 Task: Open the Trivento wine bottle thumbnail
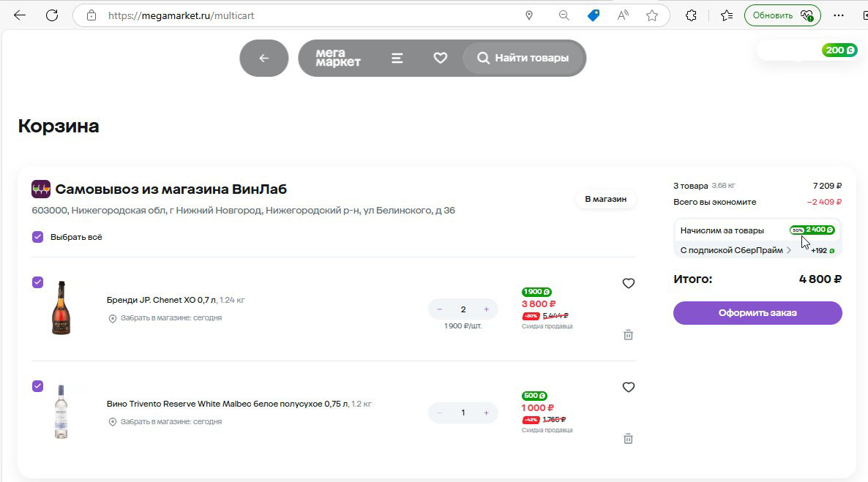pyautogui.click(x=61, y=412)
